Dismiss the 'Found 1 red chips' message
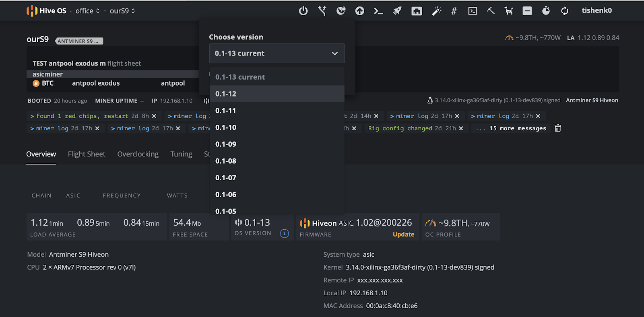This screenshot has width=644, height=317. point(154,116)
